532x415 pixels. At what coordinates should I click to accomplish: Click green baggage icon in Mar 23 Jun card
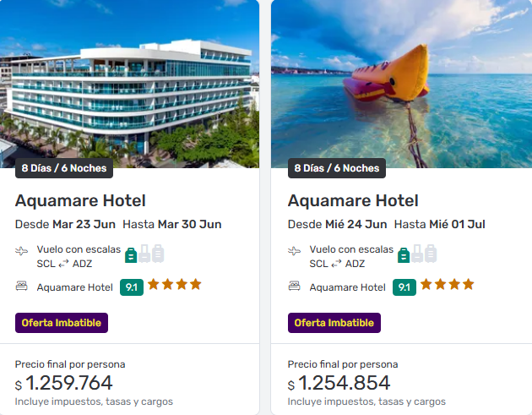tap(131, 254)
